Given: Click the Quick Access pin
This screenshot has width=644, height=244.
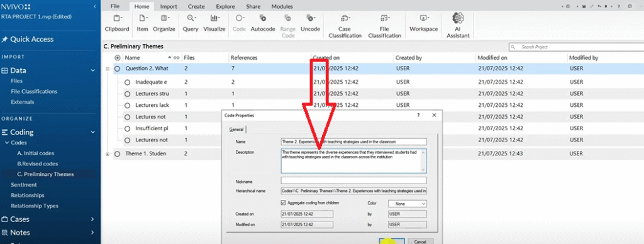Looking at the screenshot, I should 4,40.
